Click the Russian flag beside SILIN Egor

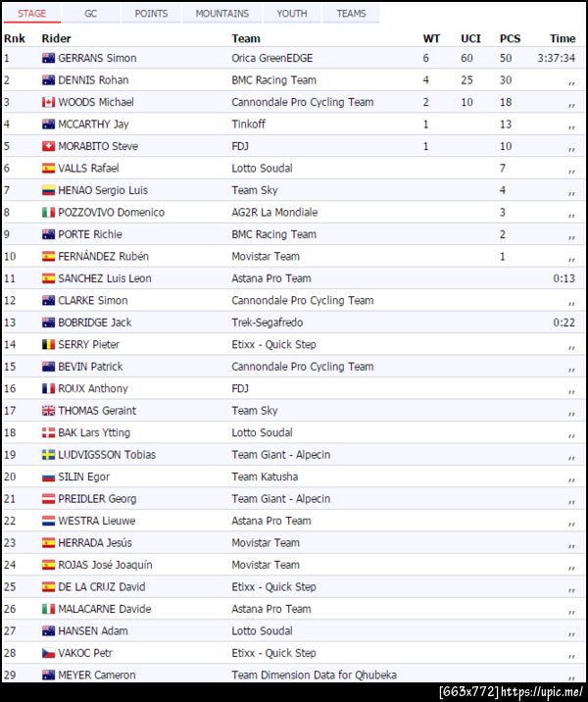pos(48,476)
